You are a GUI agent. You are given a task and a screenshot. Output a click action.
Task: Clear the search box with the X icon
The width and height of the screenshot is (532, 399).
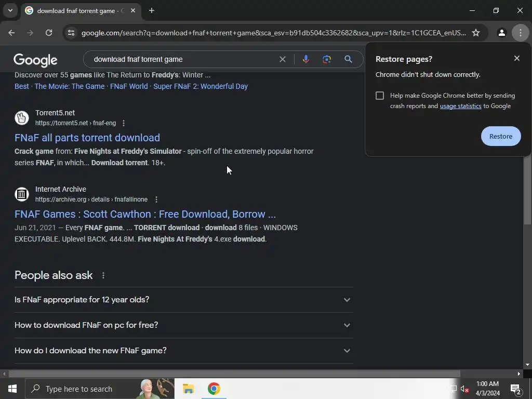[282, 59]
